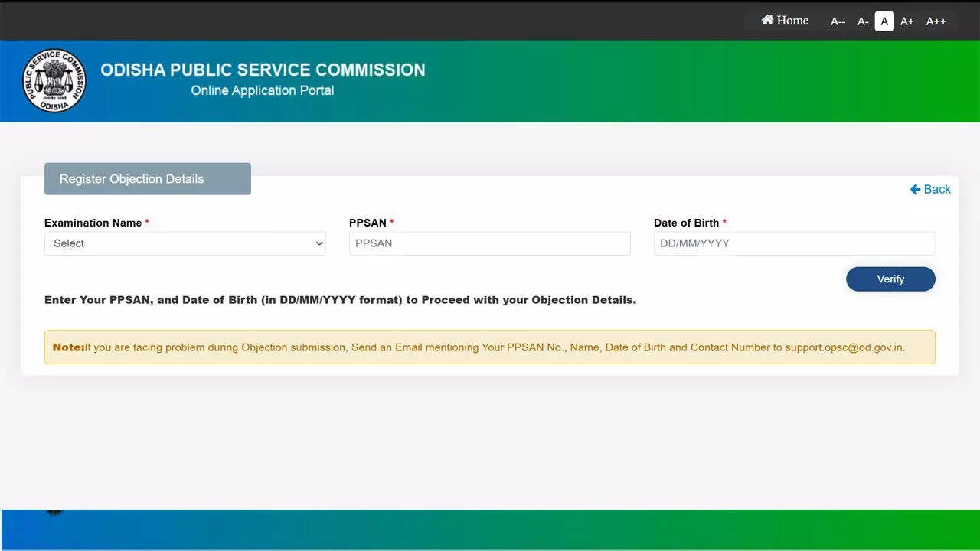
Task: Click the Online Application Portal subtitle
Action: (262, 90)
